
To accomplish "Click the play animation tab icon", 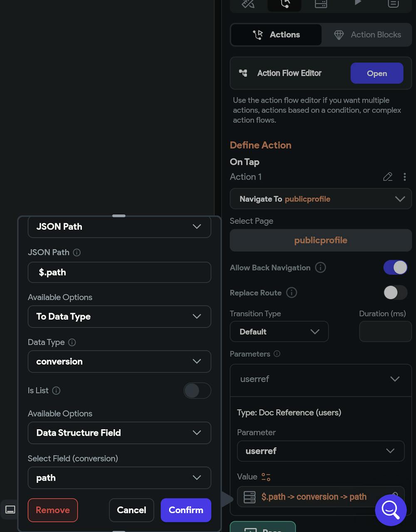I will point(357,3).
